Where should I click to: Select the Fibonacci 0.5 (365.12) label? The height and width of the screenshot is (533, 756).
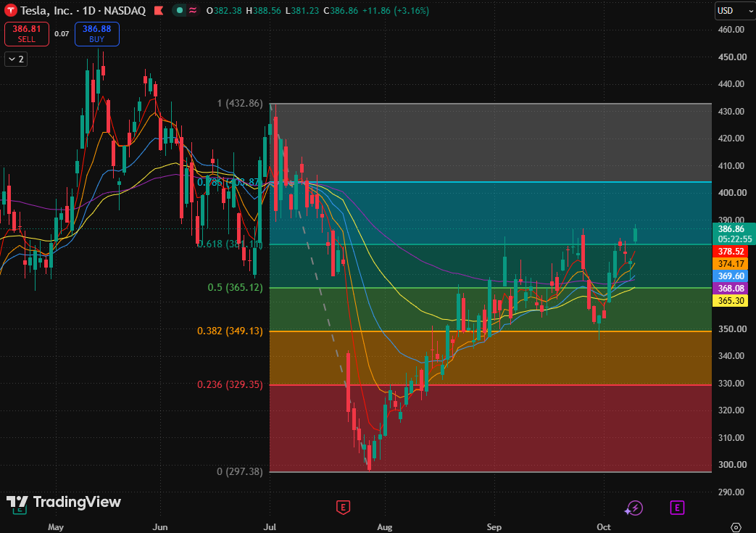pos(236,287)
